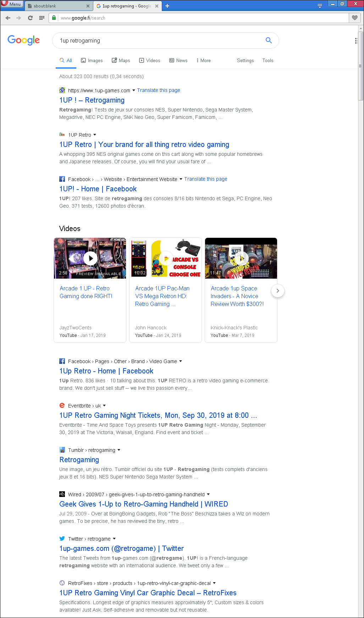
Task: Switch to Maps search results
Action: coord(121,61)
